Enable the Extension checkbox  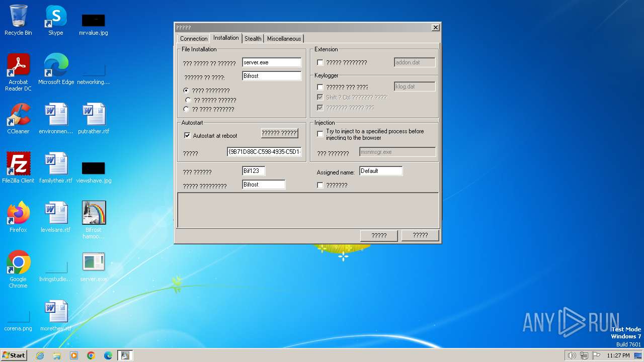pyautogui.click(x=320, y=63)
